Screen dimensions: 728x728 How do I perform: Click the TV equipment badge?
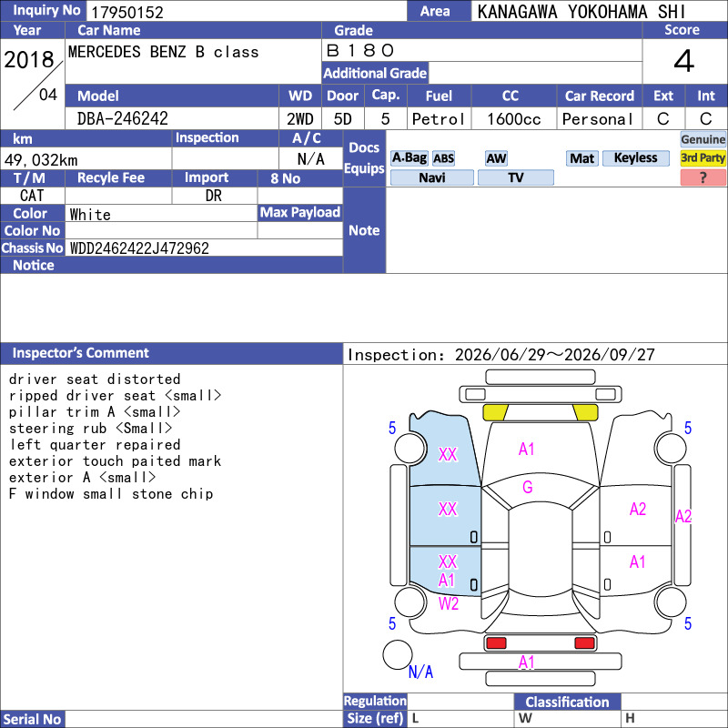click(x=515, y=177)
